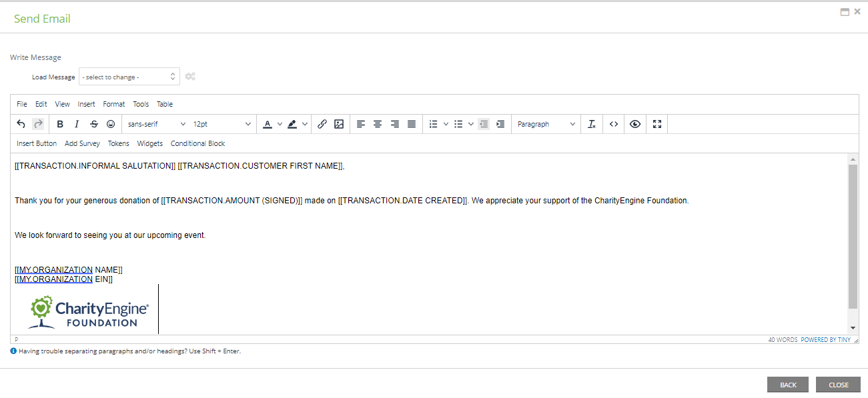Expand numbered list style options
The image size is (868, 398).
click(446, 124)
